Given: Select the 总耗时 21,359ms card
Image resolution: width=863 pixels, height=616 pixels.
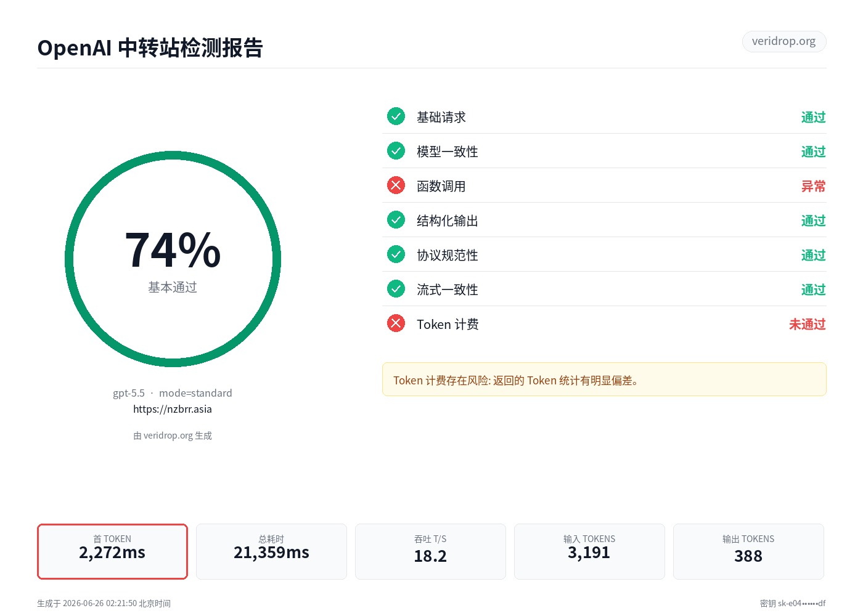Looking at the screenshot, I should click(x=271, y=551).
